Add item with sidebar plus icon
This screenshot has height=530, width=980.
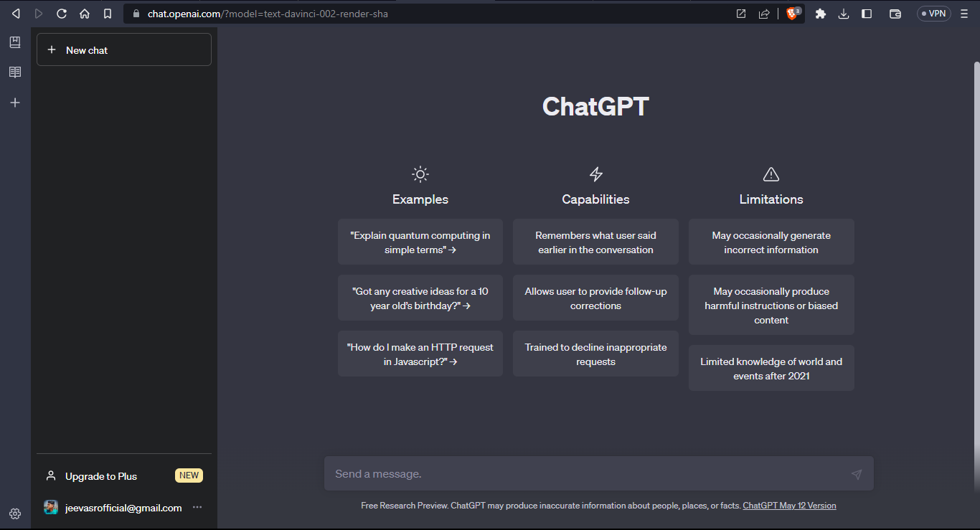pos(15,103)
